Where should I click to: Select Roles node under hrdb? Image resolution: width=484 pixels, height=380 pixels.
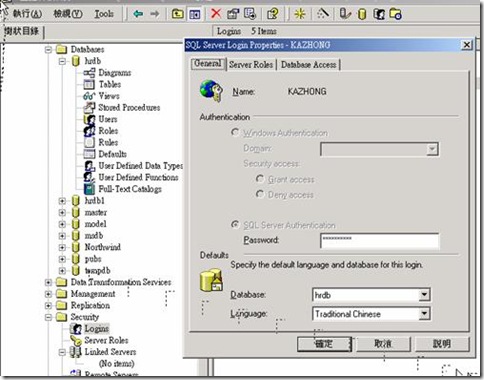(108, 131)
